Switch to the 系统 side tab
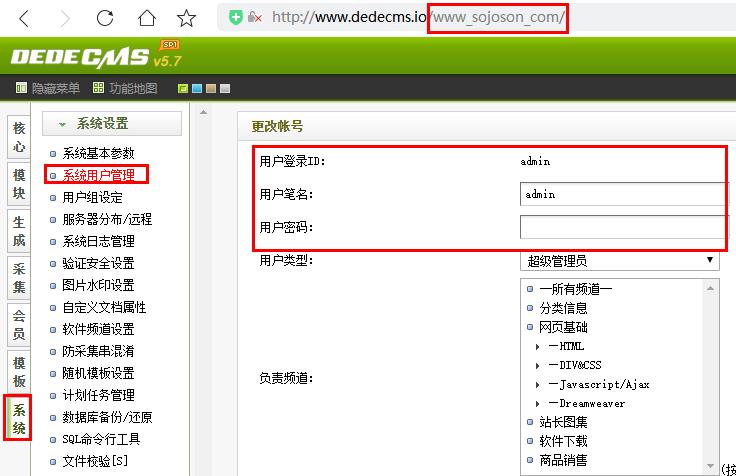This screenshot has width=736, height=476. point(19,418)
